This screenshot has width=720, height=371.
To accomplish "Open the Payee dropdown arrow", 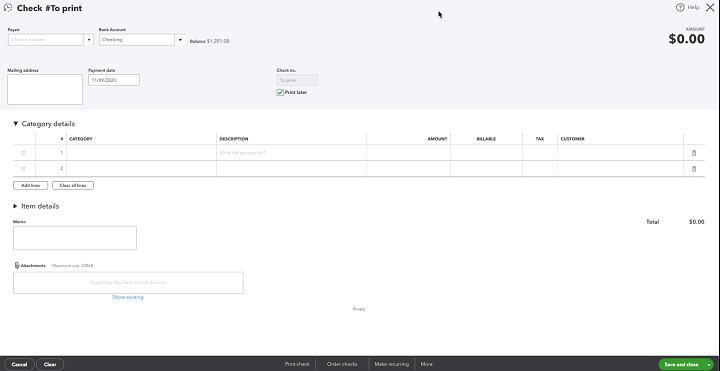I will coord(89,40).
